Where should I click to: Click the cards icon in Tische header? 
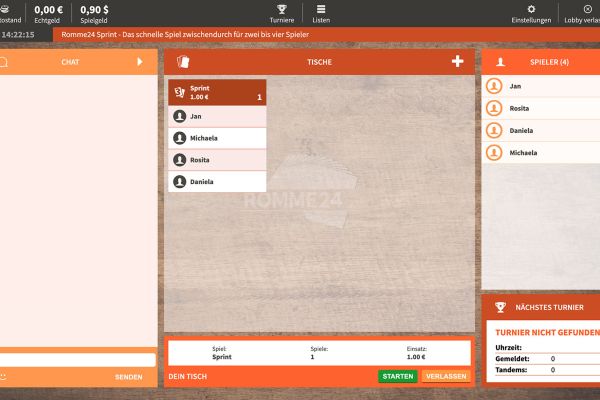pos(182,62)
